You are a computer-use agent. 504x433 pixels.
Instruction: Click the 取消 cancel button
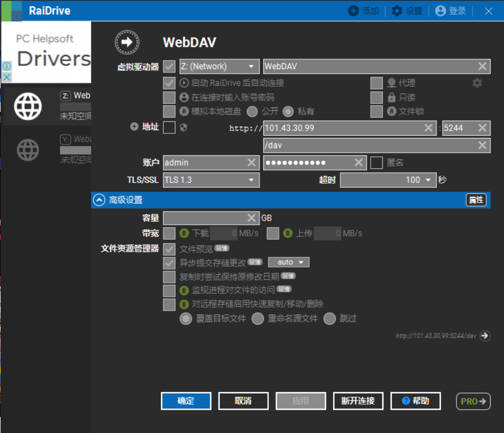(243, 401)
